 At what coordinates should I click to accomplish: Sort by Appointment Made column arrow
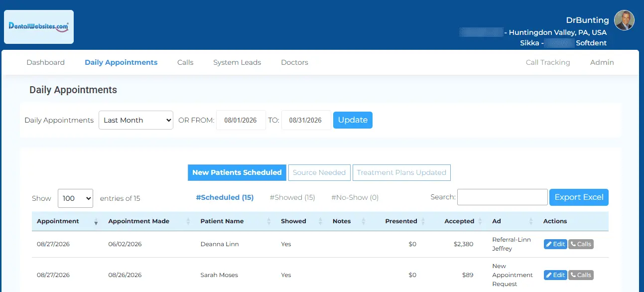pos(188,221)
